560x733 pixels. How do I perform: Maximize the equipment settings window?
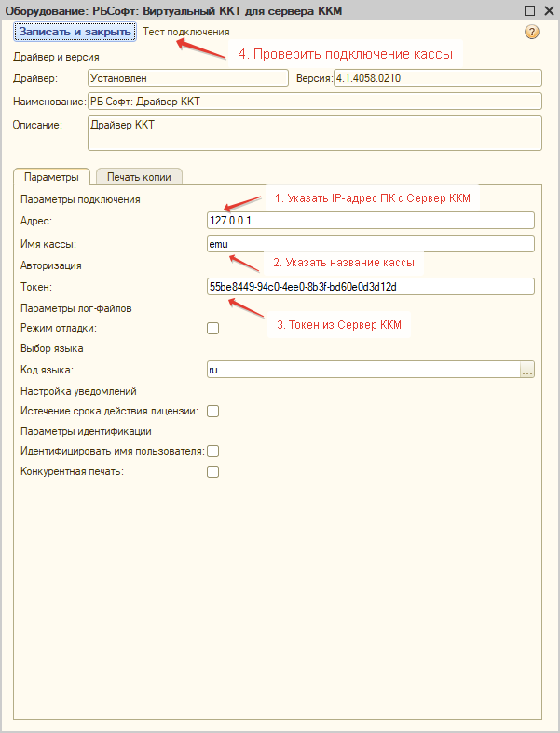pyautogui.click(x=529, y=10)
